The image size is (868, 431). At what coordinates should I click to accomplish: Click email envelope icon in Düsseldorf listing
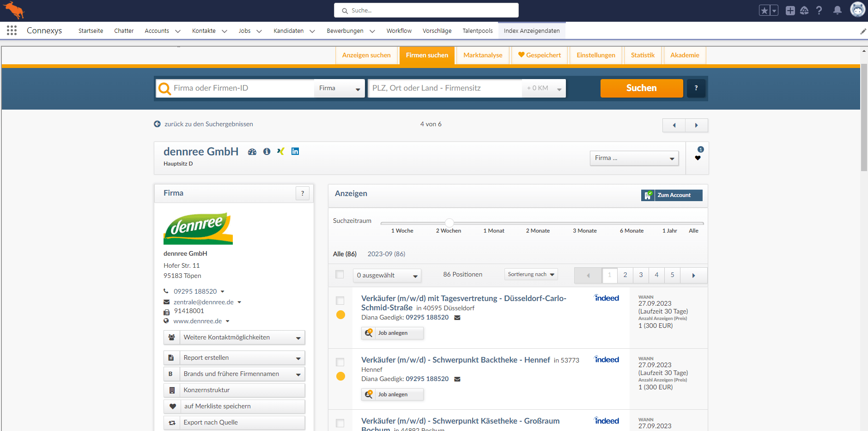click(457, 318)
